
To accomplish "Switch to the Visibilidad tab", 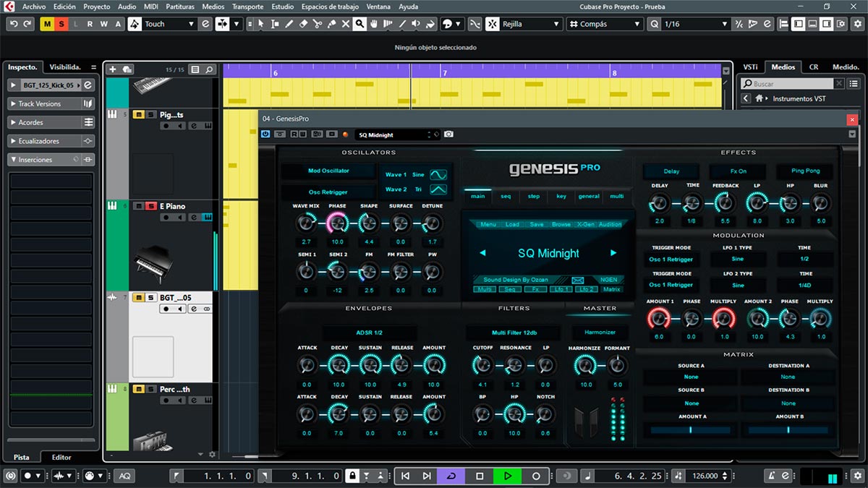I will point(65,67).
